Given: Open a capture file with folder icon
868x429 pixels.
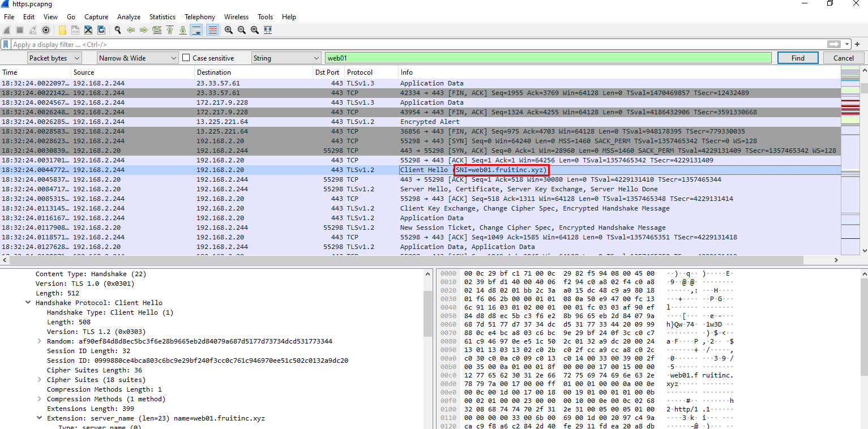Looking at the screenshot, I should (x=62, y=30).
